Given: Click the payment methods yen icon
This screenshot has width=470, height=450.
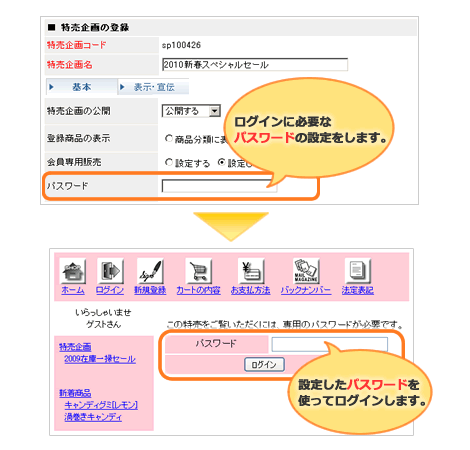Looking at the screenshot, I should (251, 271).
